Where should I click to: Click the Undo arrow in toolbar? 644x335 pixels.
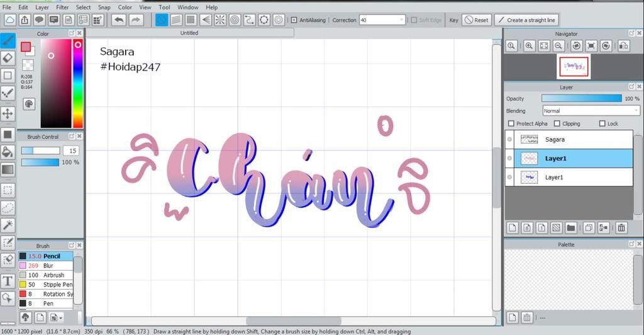tap(119, 20)
